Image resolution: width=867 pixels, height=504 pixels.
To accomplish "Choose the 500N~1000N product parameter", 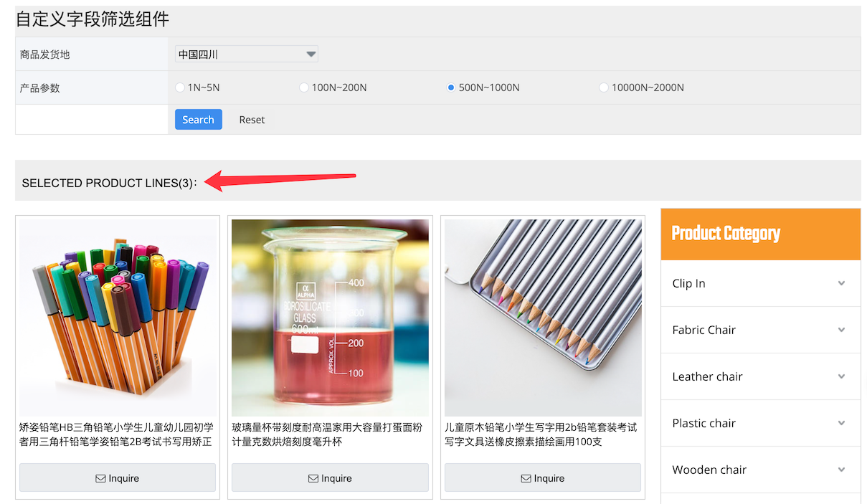I will 451,87.
